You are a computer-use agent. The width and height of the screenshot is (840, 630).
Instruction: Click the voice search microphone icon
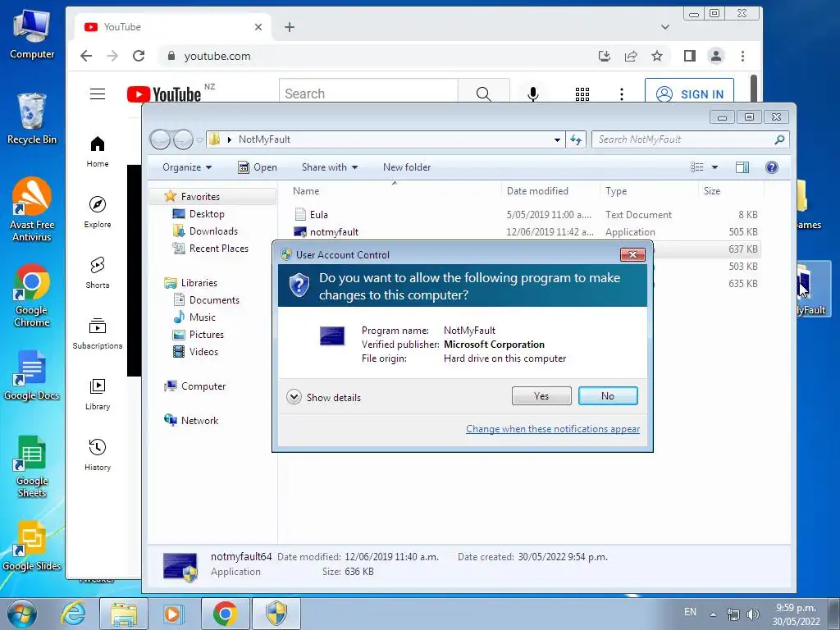(x=532, y=94)
